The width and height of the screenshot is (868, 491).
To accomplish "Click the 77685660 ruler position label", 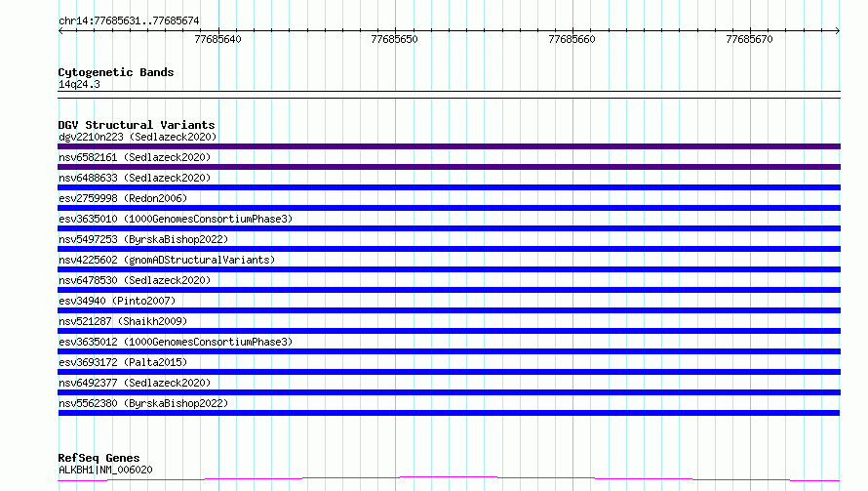I will coord(572,39).
